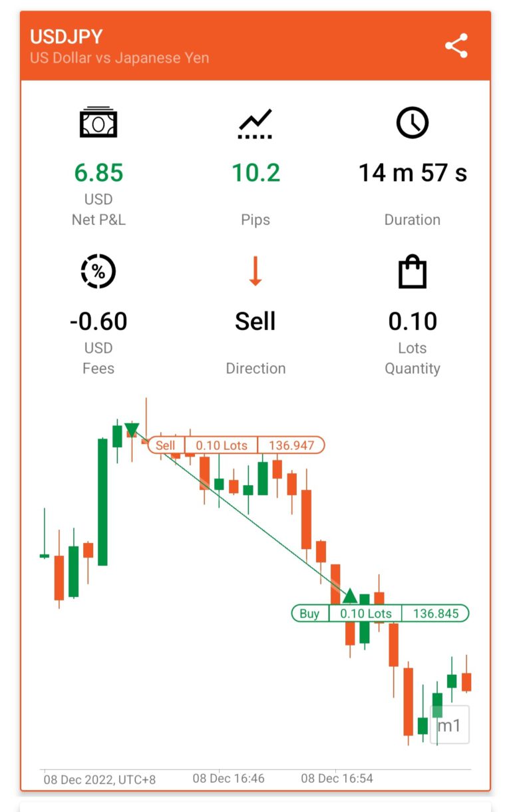This screenshot has height=812, width=511.
Task: Click the Quantity shopping bag icon
Action: point(413,272)
